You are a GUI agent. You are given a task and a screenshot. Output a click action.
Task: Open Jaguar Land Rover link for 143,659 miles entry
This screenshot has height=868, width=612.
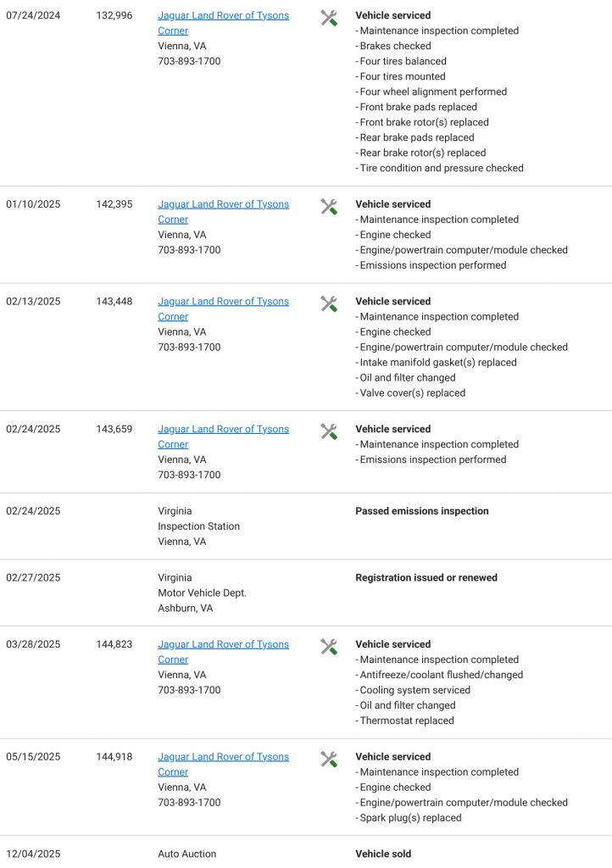(x=223, y=437)
